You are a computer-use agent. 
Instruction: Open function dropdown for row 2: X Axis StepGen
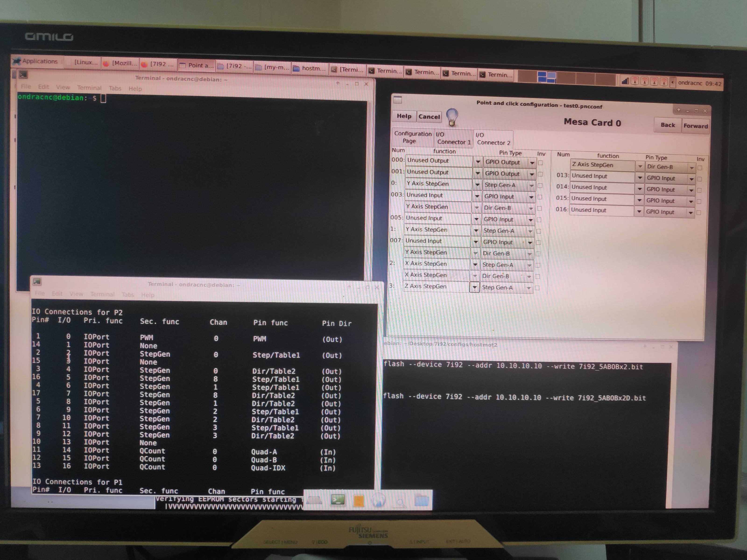pyautogui.click(x=475, y=264)
